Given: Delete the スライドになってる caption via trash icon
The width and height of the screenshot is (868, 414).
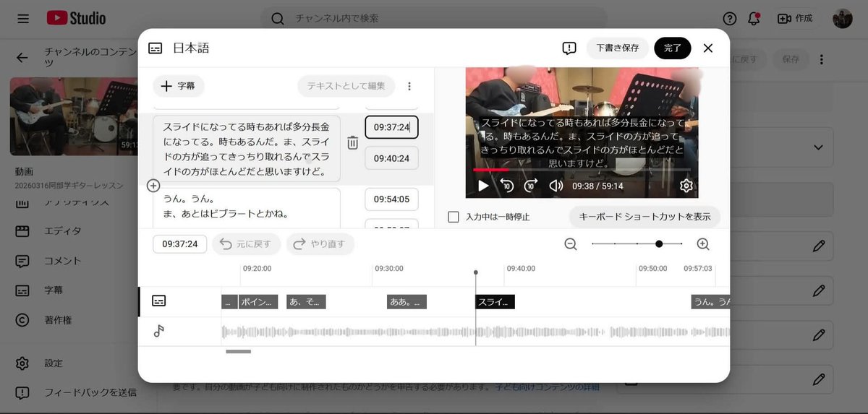Looking at the screenshot, I should click(x=353, y=142).
